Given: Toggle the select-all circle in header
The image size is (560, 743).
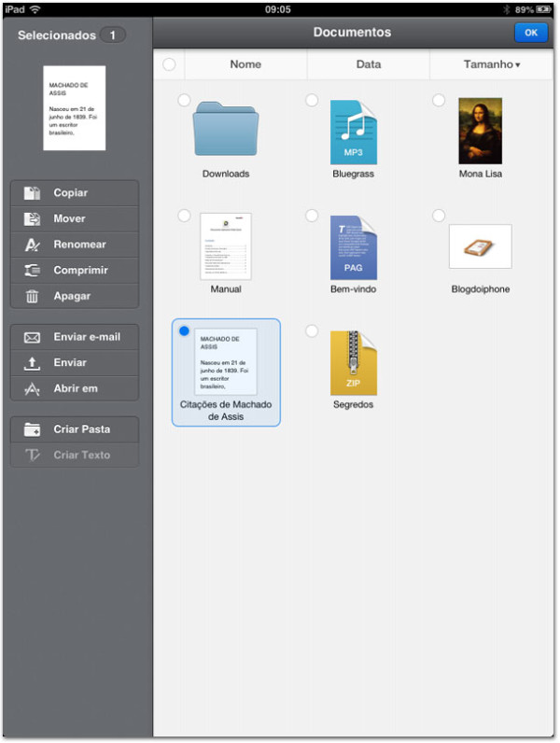Looking at the screenshot, I should pyautogui.click(x=169, y=64).
